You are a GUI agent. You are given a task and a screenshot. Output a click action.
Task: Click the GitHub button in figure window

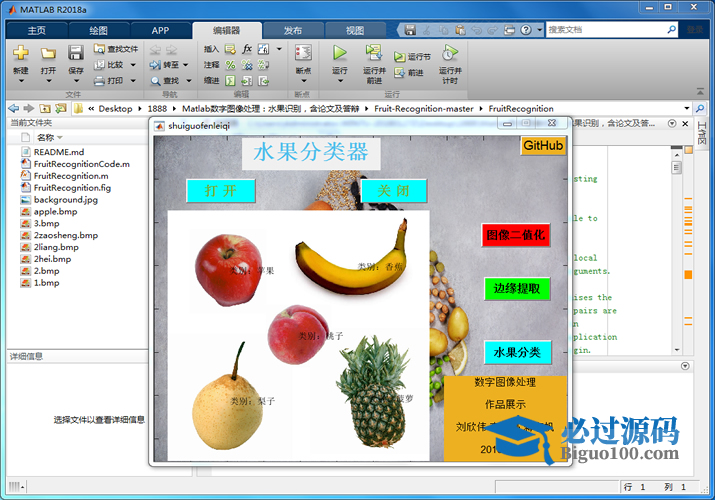(x=543, y=146)
